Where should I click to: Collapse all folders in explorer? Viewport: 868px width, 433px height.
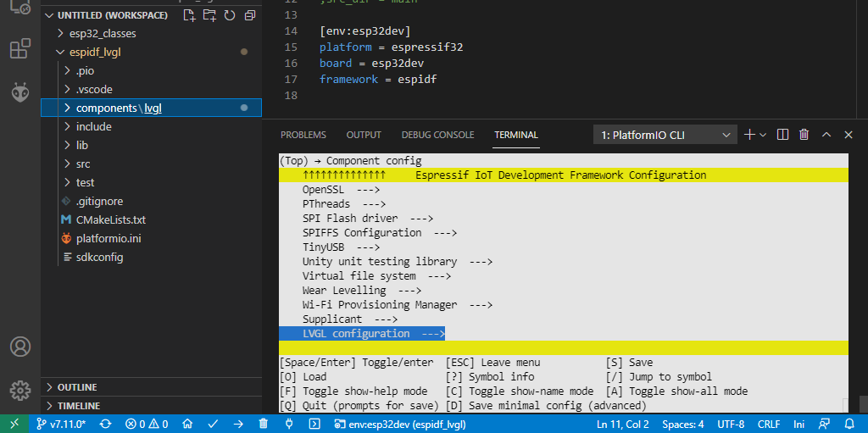click(x=250, y=15)
